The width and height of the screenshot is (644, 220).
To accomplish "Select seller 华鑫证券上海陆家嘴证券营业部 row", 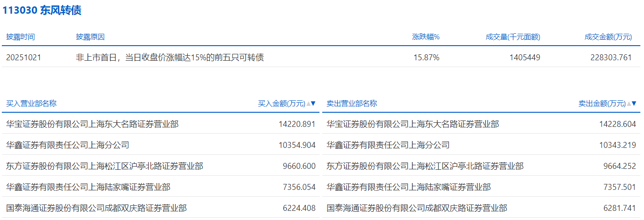I will [408, 187].
